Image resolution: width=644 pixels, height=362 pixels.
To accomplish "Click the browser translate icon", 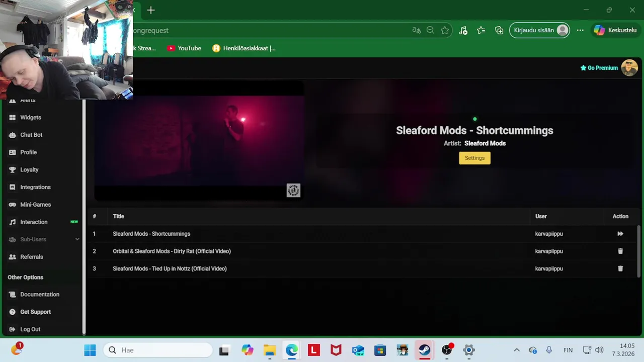I will [416, 30].
